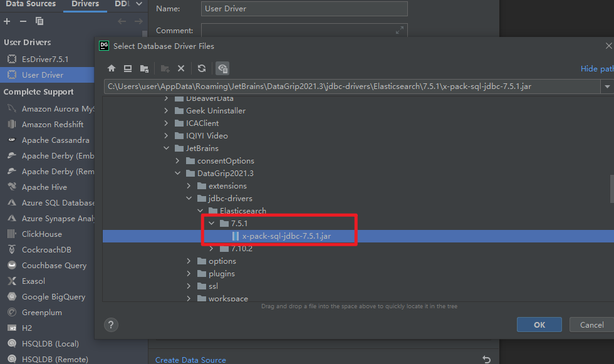Switch to the Drivers tab
The height and width of the screenshot is (364, 614).
85,4
